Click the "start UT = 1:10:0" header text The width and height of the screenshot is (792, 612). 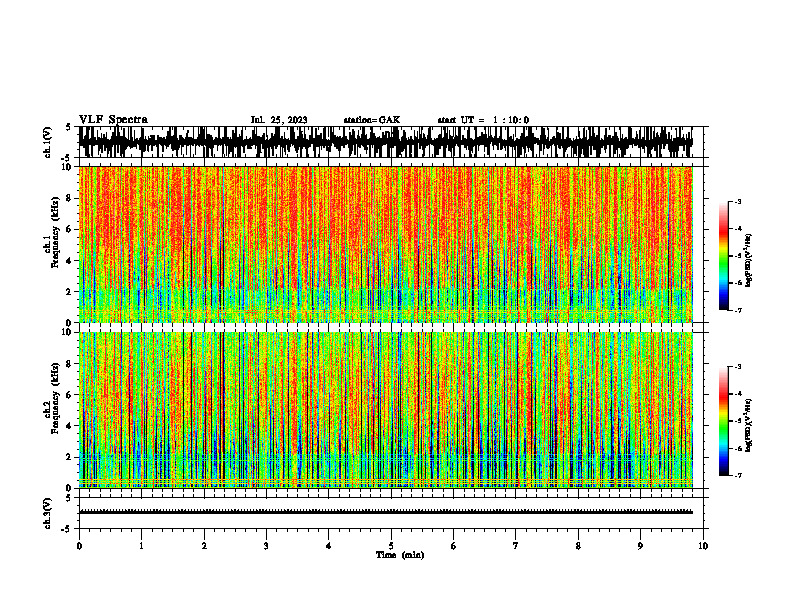point(483,120)
